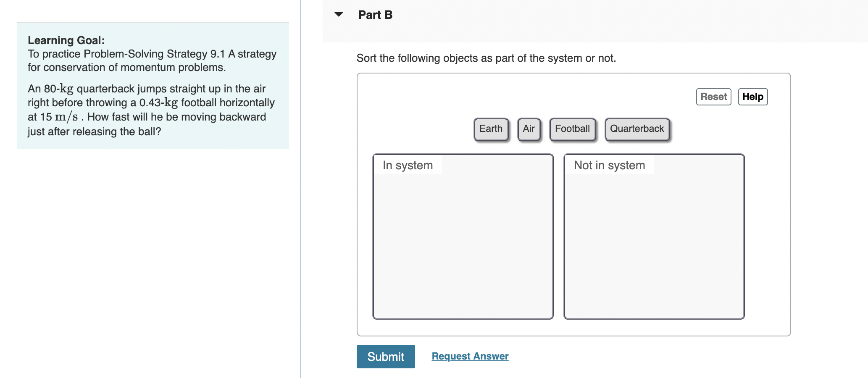Select the Quarterback draggable tile

(637, 129)
